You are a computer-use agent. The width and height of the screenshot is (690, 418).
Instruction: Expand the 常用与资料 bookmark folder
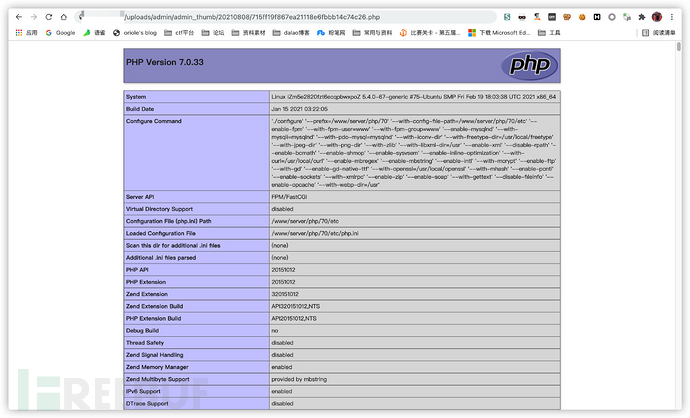click(372, 33)
